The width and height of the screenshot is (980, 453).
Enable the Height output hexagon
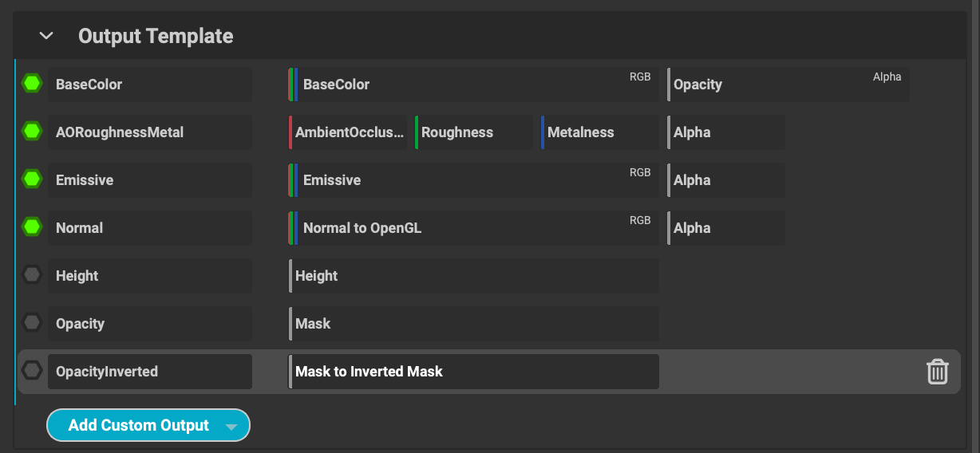pos(32,275)
